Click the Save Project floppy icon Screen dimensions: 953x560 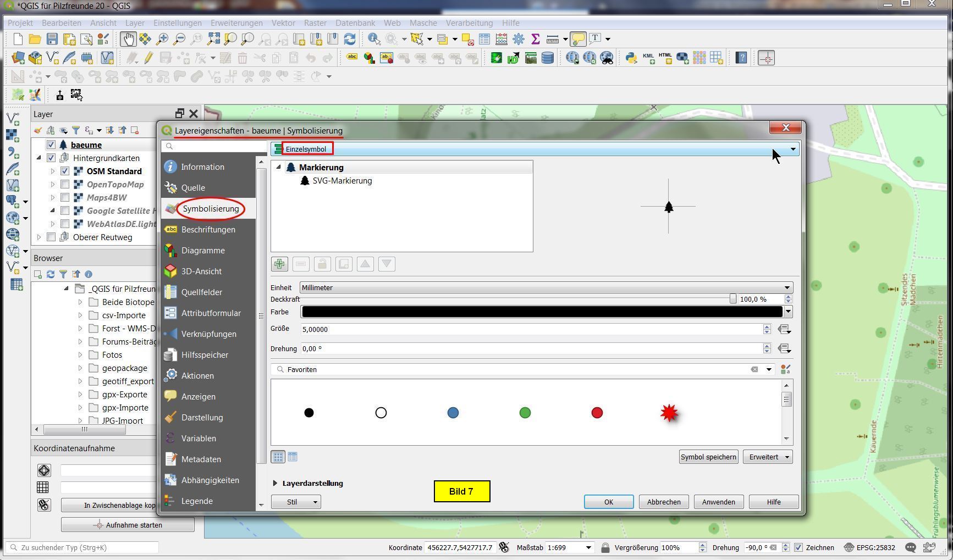[x=52, y=39]
